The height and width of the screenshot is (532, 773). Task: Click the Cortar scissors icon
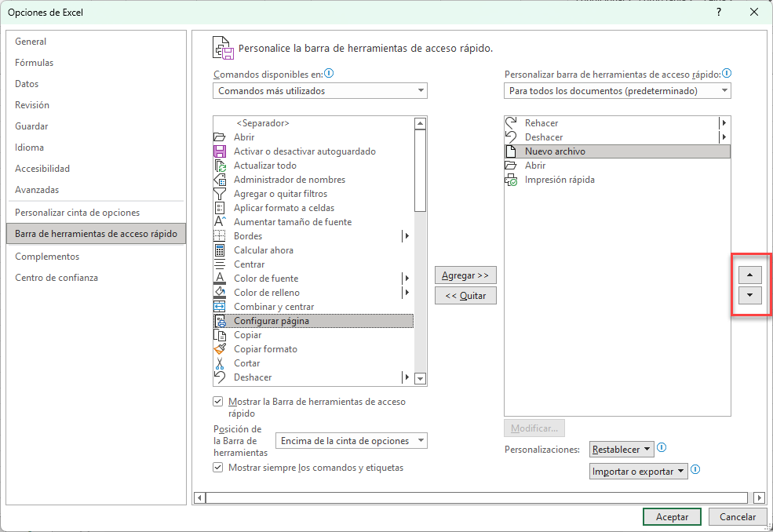220,363
